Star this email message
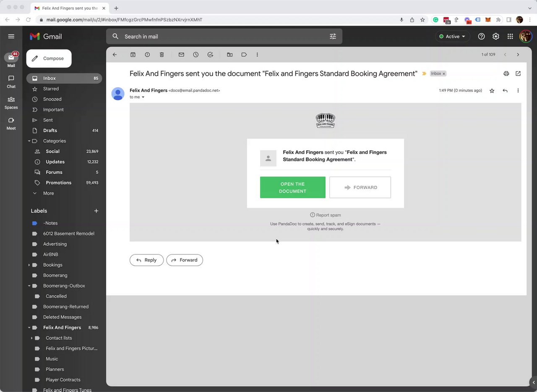 coord(492,91)
